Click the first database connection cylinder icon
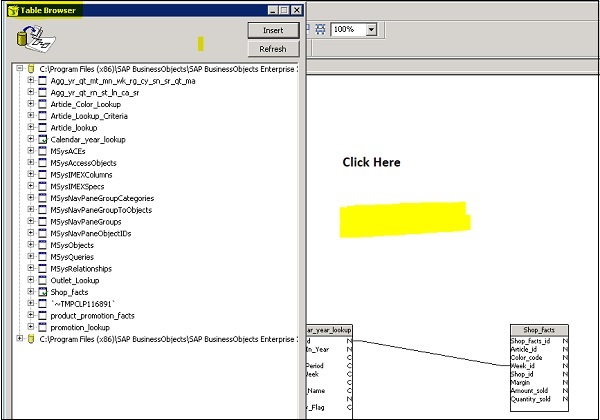Viewport: 600px width, 420px height. point(31,69)
